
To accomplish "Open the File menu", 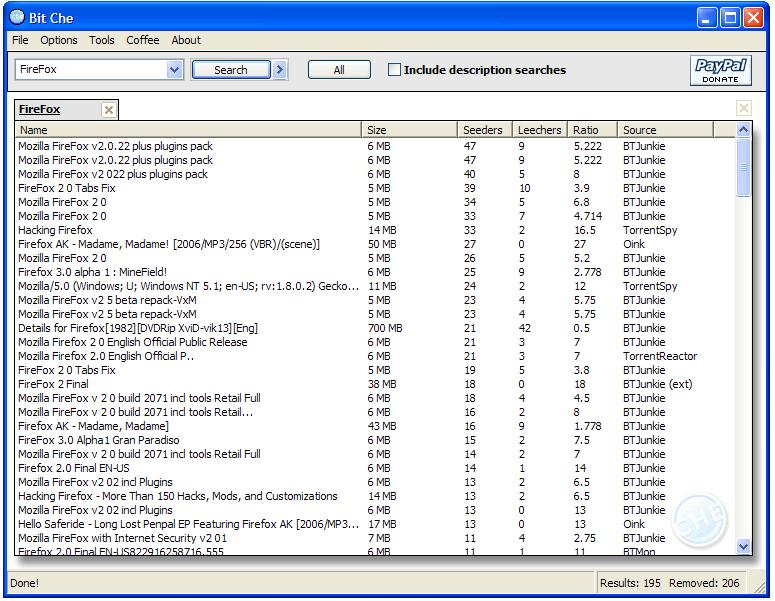I will click(x=20, y=40).
